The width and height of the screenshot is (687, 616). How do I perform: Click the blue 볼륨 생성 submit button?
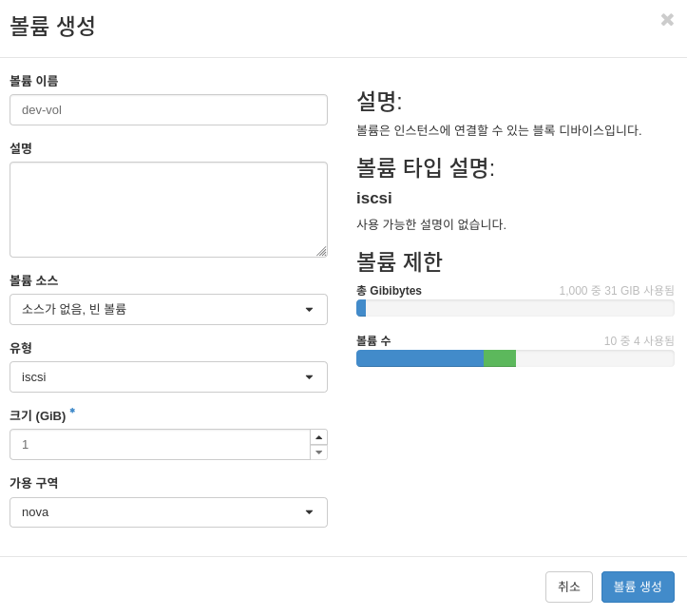click(638, 587)
